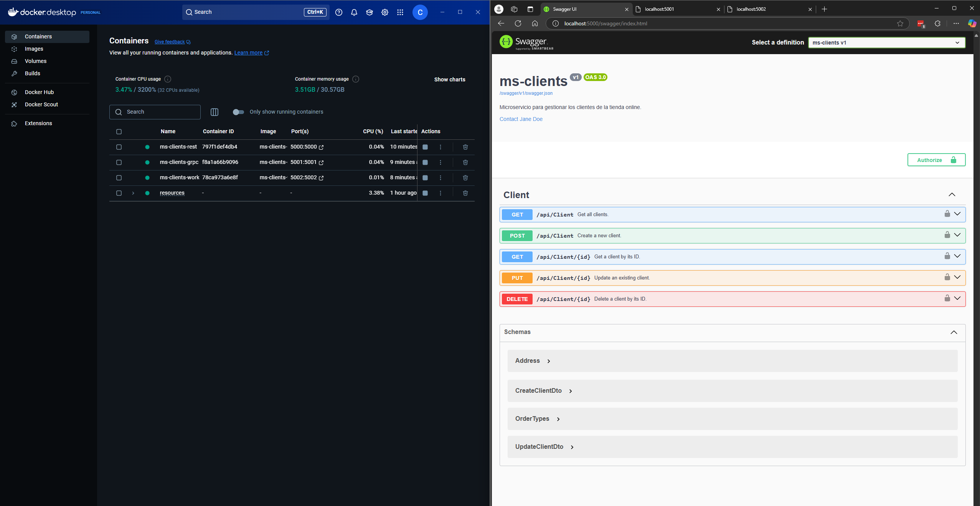Expand the Address schema

(x=533, y=361)
